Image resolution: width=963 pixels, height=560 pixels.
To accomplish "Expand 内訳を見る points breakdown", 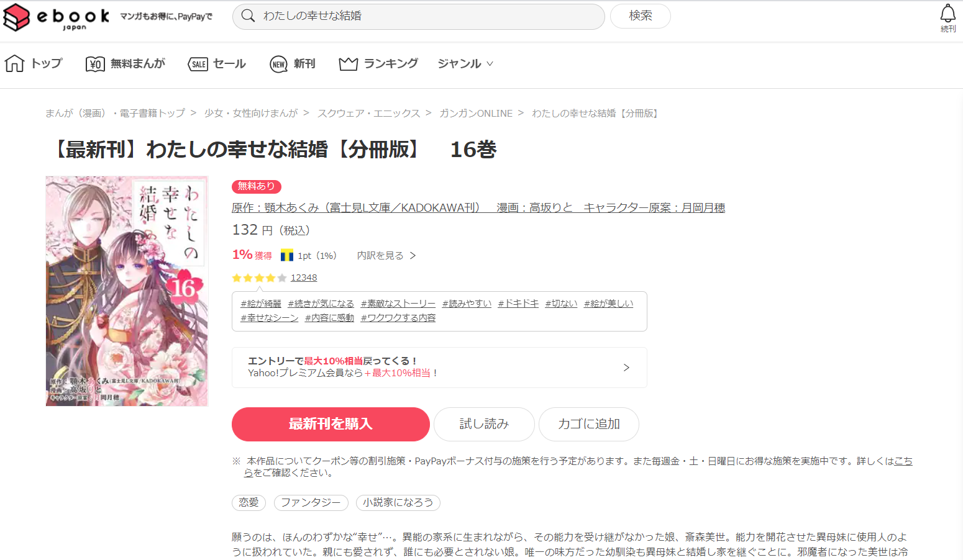I will (386, 255).
